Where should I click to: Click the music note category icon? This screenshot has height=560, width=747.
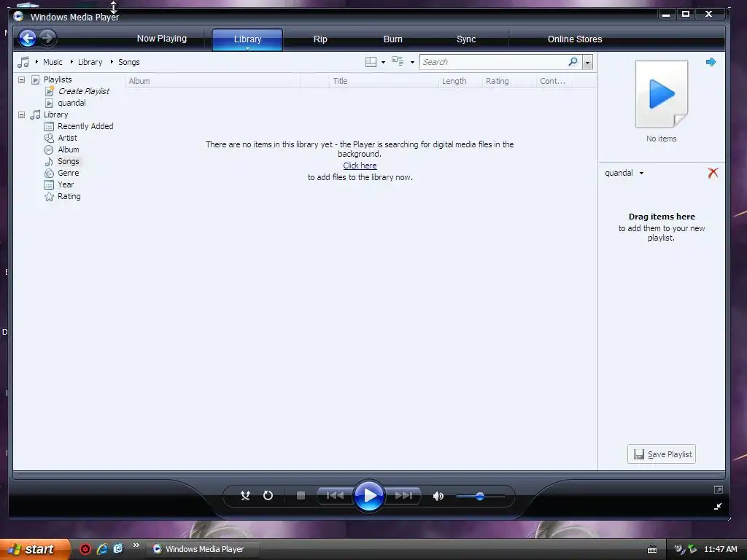(x=23, y=62)
